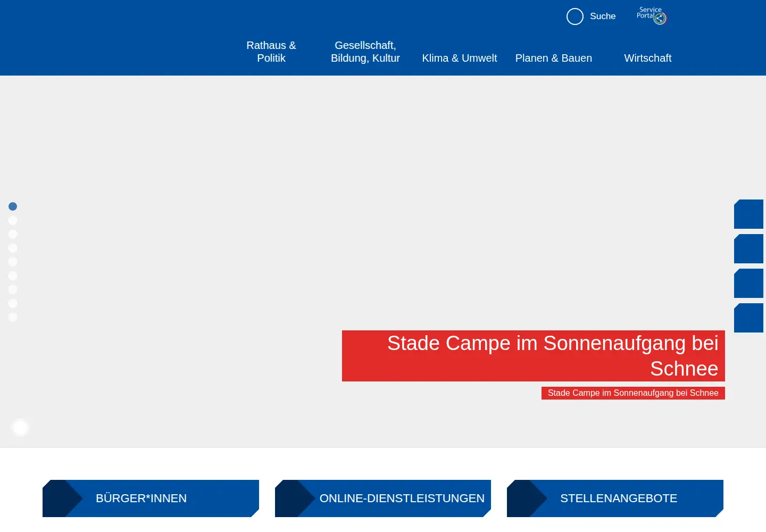
Task: Open the BÜRGER*INNEN button
Action: tap(151, 498)
